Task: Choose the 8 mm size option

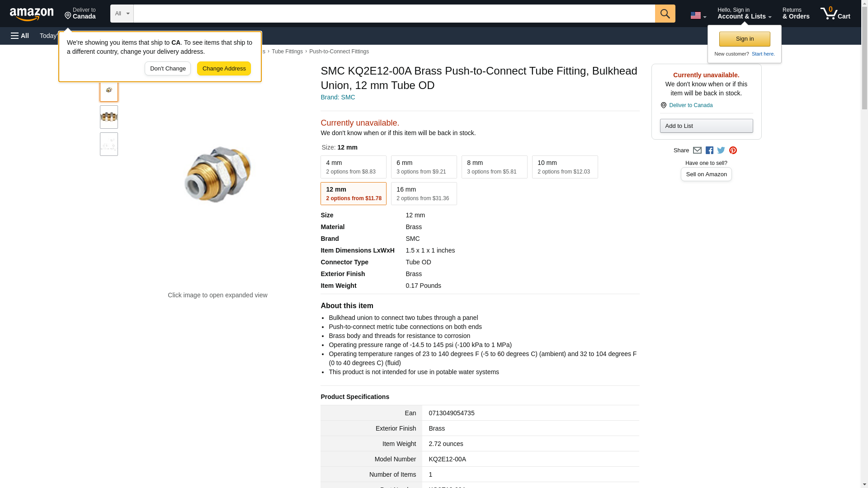Action: pos(494,167)
